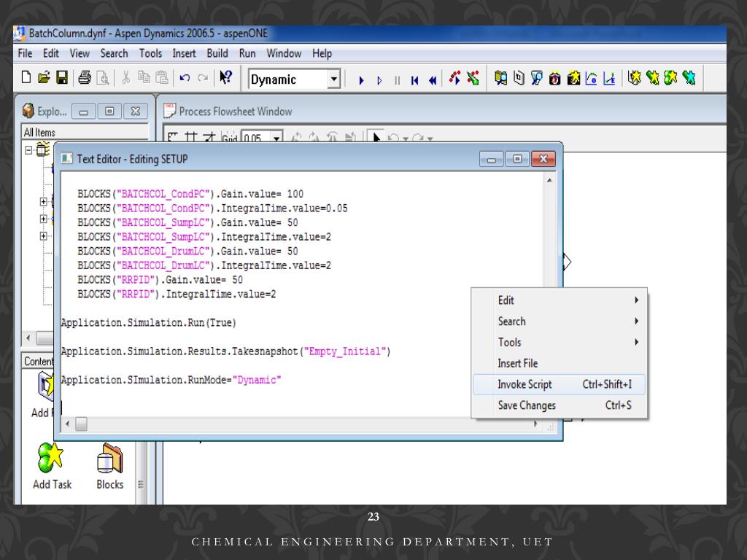Open the Grid size dropdown in flowsheet

point(276,138)
